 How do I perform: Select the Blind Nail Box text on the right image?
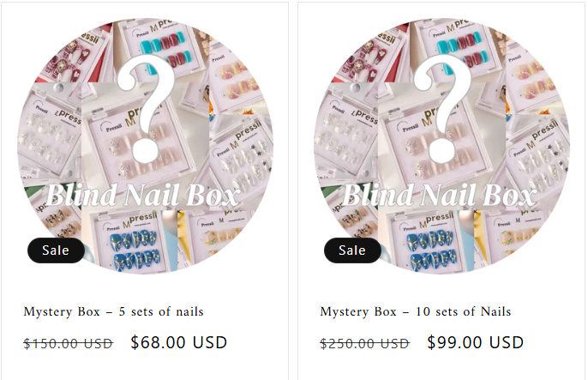tap(439, 195)
